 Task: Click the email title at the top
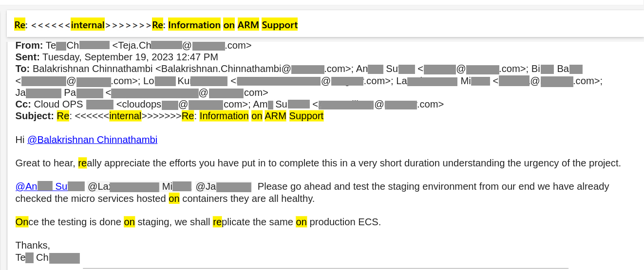156,25
